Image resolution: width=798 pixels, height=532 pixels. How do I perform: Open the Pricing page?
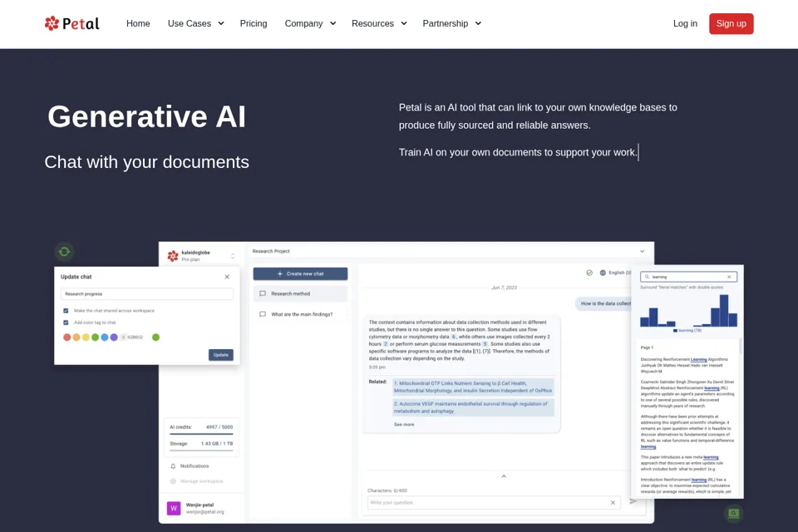point(254,23)
